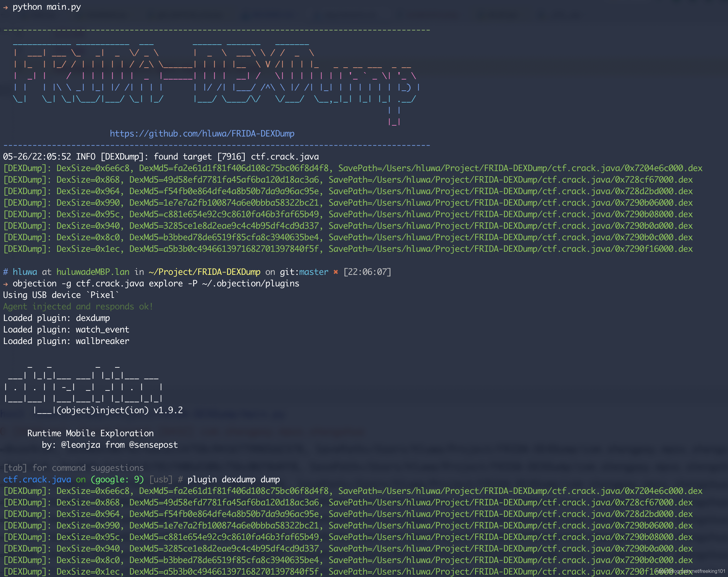
Task: Click the '[usb]' connection indicator in prompt
Action: 161,480
